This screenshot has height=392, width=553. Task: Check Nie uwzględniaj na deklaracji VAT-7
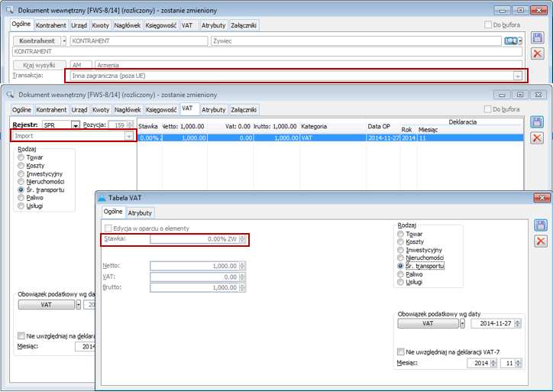point(401,352)
